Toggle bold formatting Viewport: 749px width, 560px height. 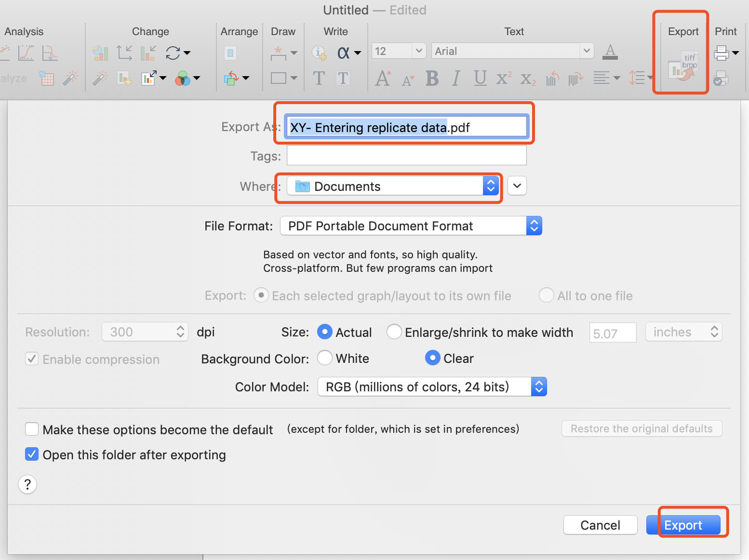432,79
